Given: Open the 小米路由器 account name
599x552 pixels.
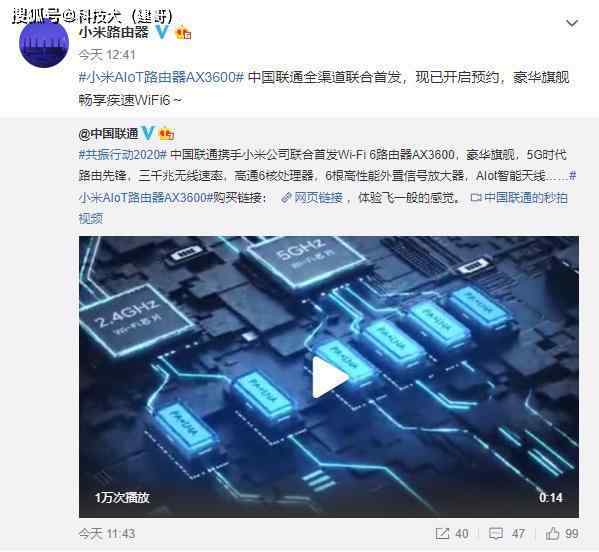Looking at the screenshot, I should tap(113, 32).
